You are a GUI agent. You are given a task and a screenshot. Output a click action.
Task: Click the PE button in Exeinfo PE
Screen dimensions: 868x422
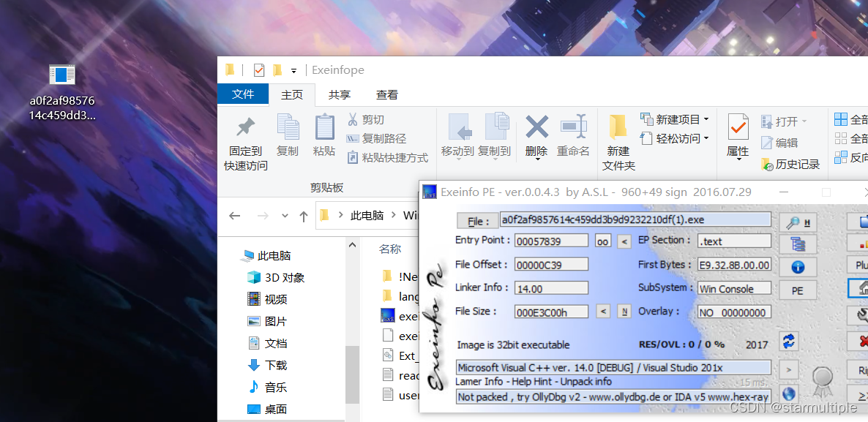click(x=798, y=290)
